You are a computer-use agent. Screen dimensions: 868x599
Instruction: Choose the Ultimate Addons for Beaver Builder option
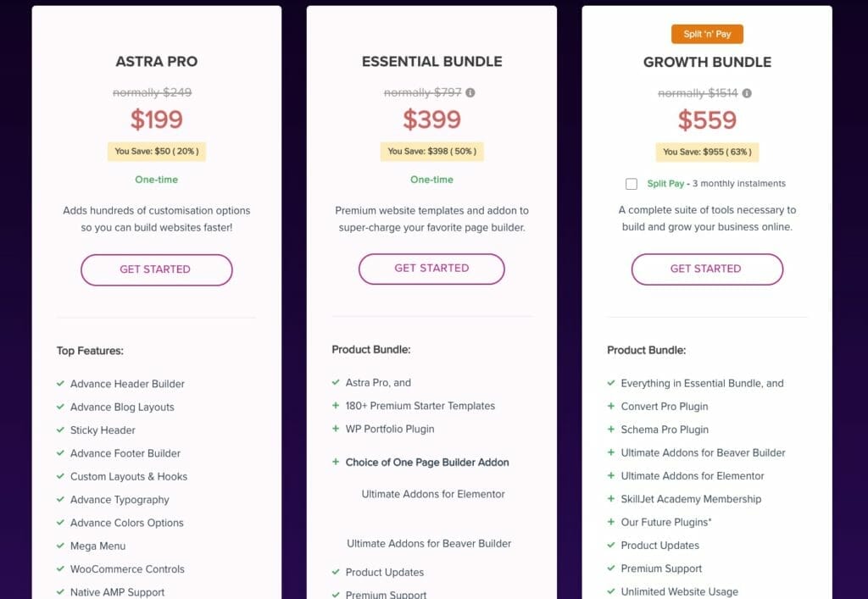(x=429, y=543)
